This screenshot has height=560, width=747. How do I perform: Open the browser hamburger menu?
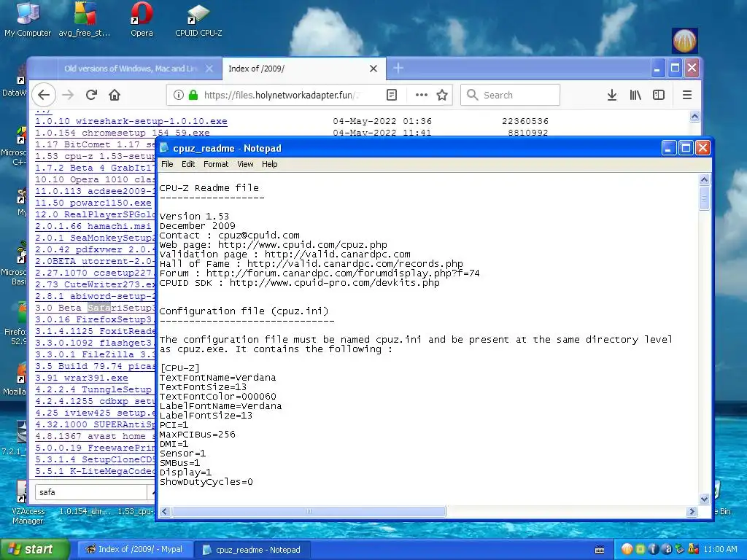[687, 95]
